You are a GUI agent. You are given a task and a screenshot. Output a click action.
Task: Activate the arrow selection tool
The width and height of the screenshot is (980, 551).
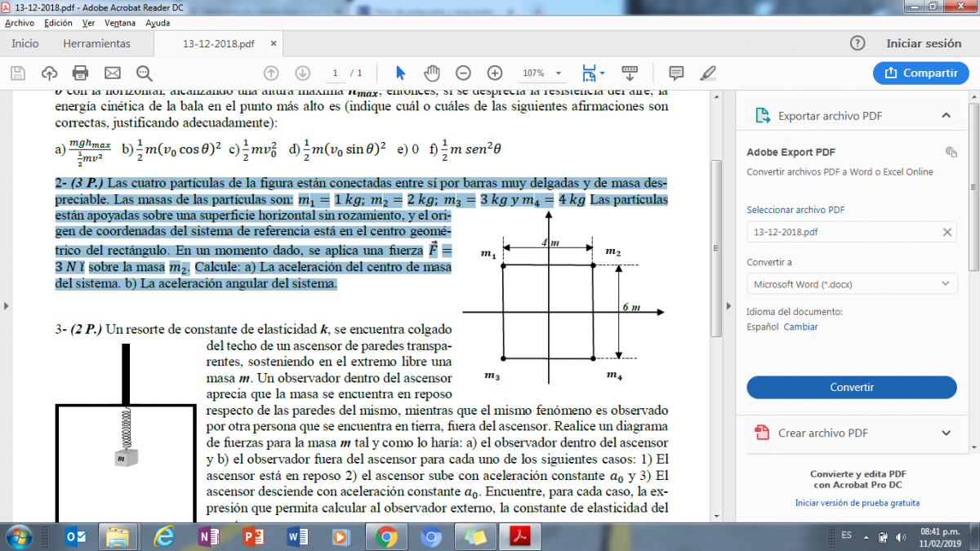(x=400, y=73)
